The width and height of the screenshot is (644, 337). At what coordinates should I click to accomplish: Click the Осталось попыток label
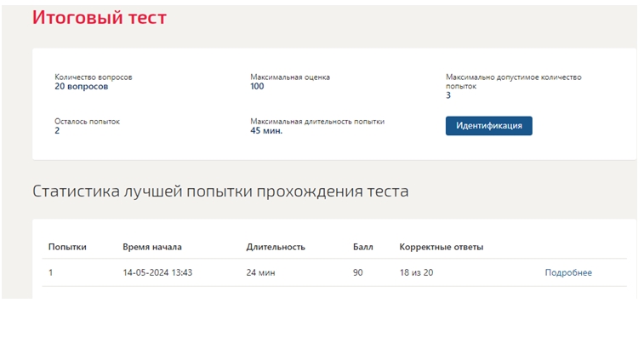click(x=87, y=122)
